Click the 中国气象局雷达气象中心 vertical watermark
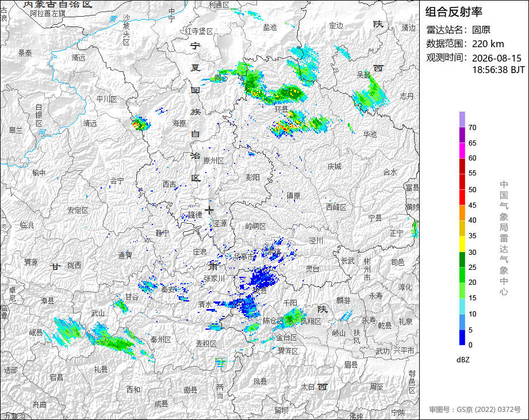 [504, 238]
